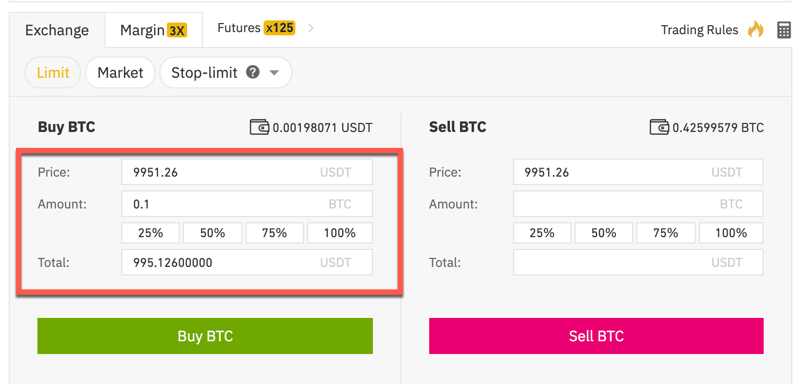Set buy amount to 25%
The image size is (800, 384).
pyautogui.click(x=151, y=233)
